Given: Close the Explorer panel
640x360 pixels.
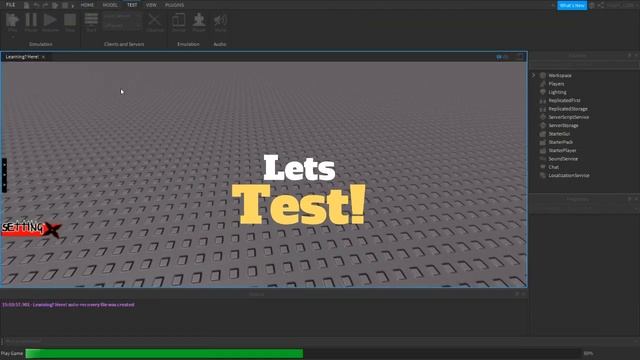Looking at the screenshot, I should (x=636, y=55).
